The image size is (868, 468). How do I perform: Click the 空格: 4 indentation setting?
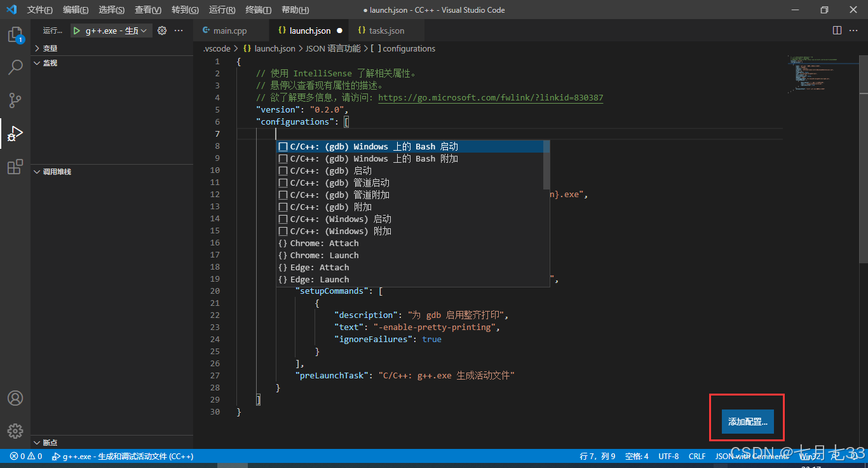[x=637, y=456]
